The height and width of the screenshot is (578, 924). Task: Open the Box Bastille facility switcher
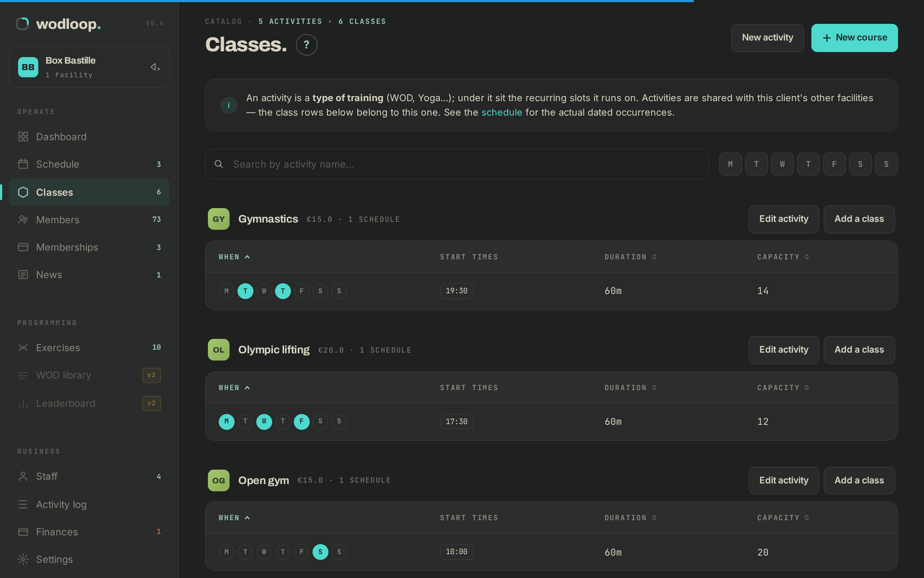tap(89, 67)
